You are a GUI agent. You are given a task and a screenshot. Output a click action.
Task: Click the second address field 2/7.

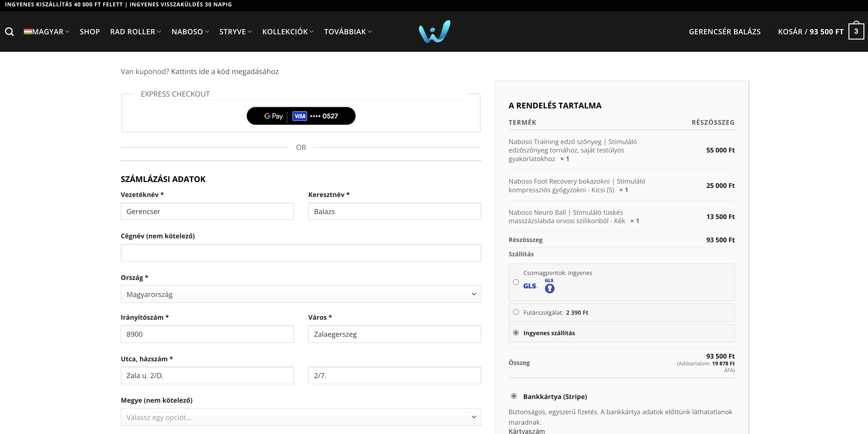coord(395,375)
